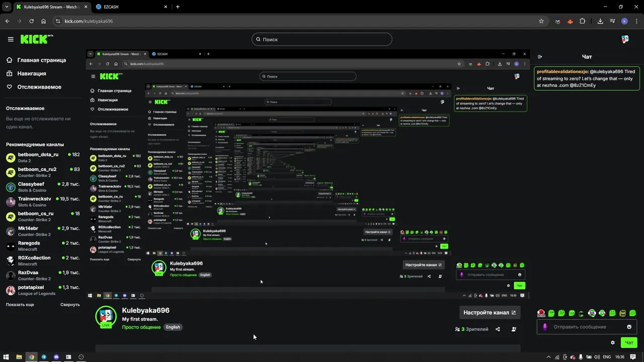Open Навигация in the sidebar

click(26, 73)
